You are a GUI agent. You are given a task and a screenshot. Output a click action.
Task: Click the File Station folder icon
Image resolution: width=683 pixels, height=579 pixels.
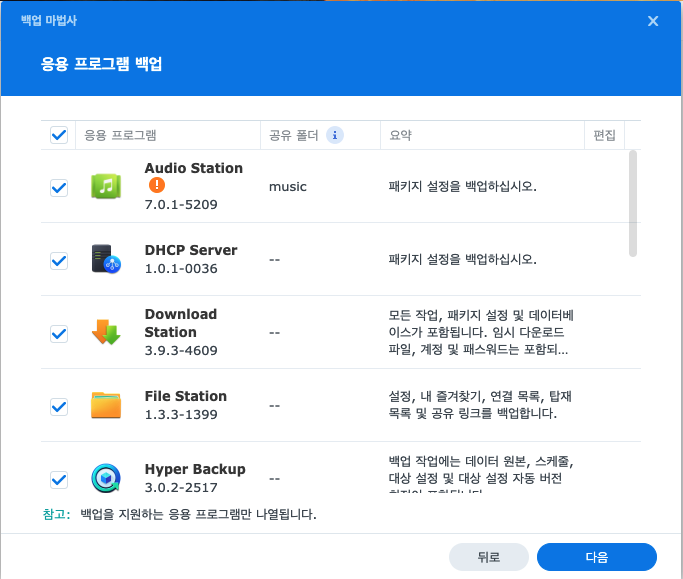point(106,405)
